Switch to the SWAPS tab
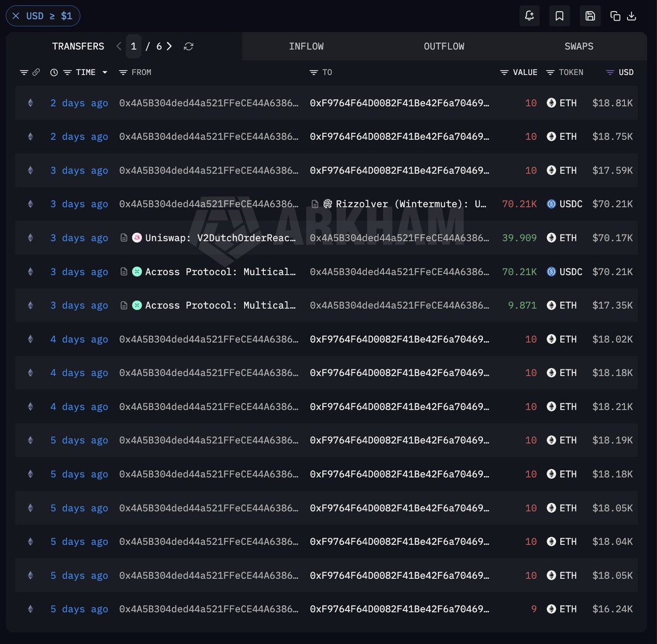The height and width of the screenshot is (644, 657). click(x=579, y=47)
